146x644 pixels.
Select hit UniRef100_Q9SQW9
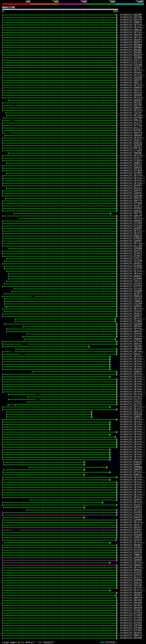coord(131,58)
